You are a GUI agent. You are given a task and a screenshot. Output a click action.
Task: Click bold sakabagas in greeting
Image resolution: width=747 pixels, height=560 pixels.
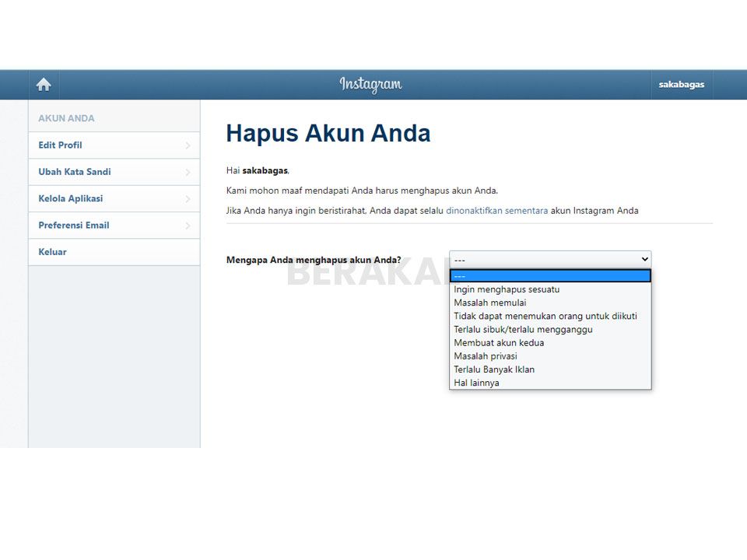click(x=265, y=170)
